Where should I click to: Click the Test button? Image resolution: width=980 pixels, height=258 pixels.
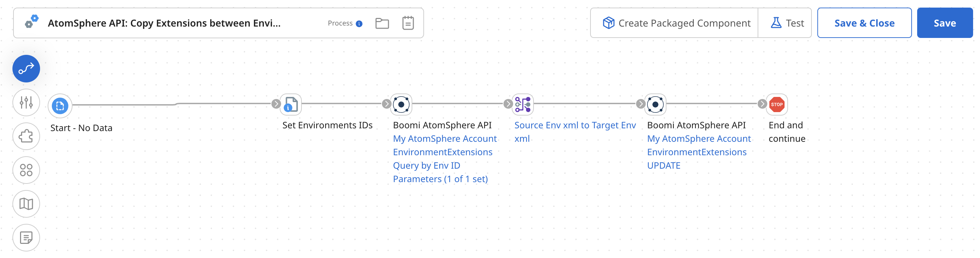click(x=785, y=23)
